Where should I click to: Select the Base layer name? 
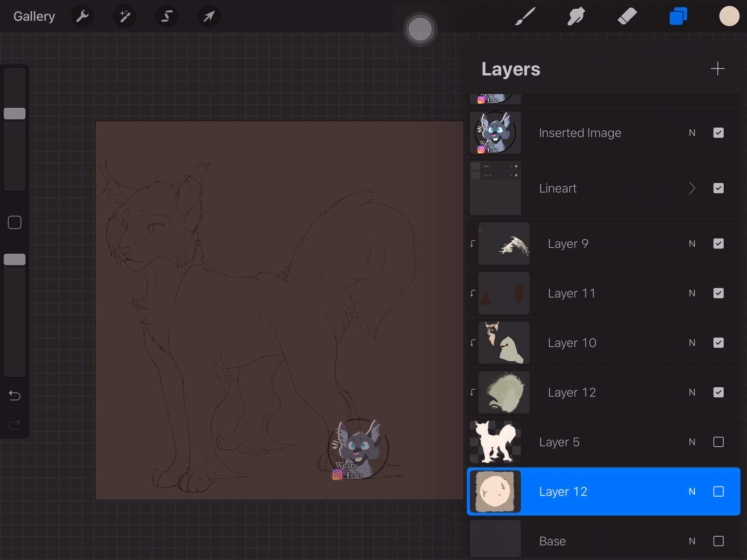click(552, 541)
